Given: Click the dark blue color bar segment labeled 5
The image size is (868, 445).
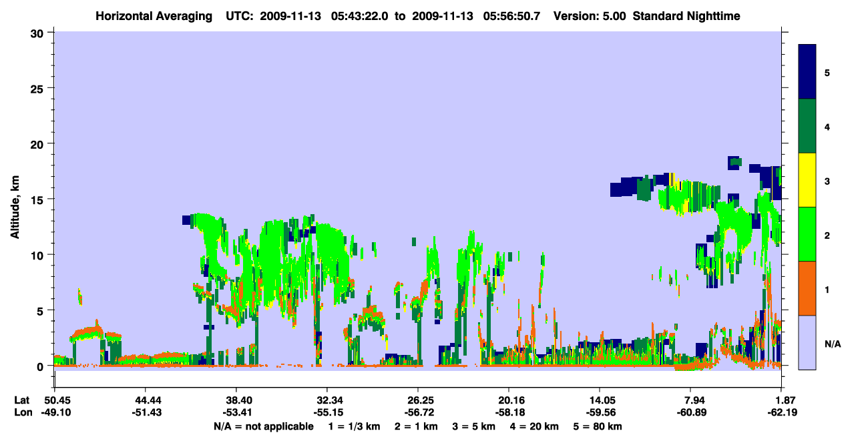Looking at the screenshot, I should (x=808, y=72).
